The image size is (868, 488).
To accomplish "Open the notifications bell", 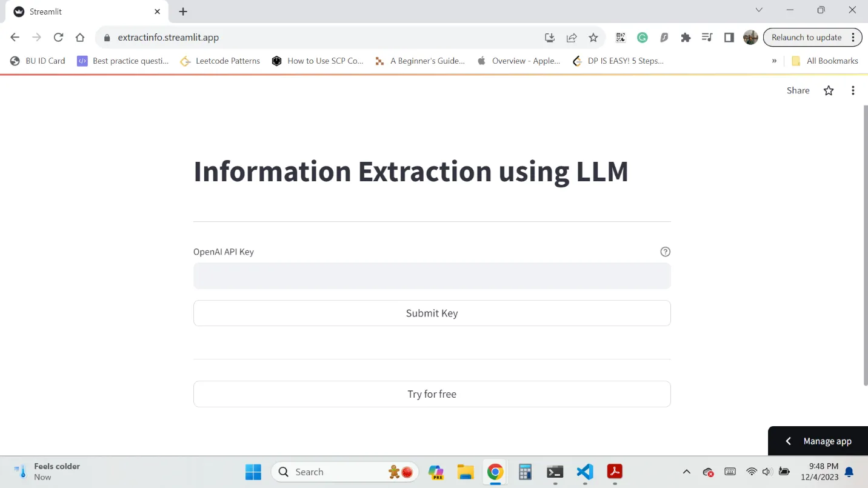I will [849, 472].
